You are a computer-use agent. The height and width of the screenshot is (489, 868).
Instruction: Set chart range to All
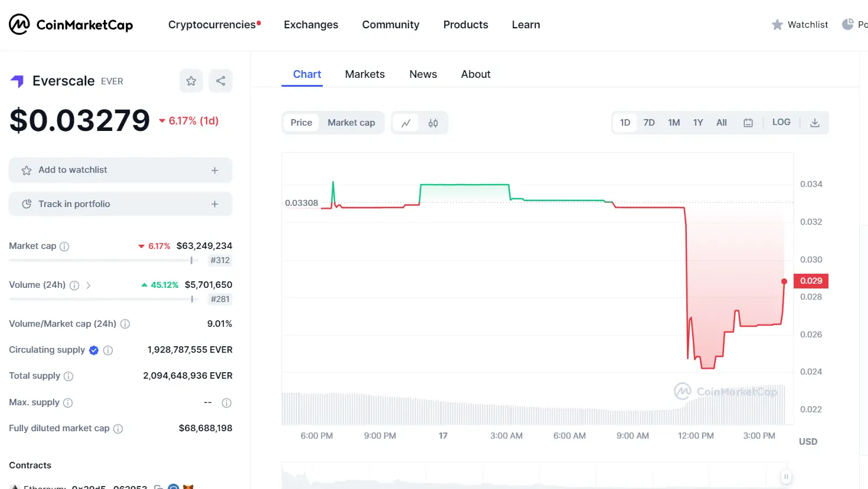(x=722, y=123)
